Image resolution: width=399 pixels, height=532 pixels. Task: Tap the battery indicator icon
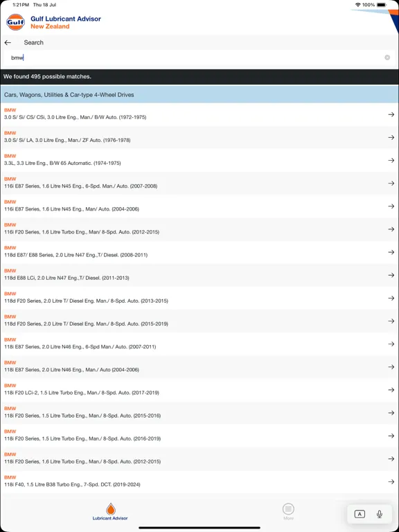[382, 5]
